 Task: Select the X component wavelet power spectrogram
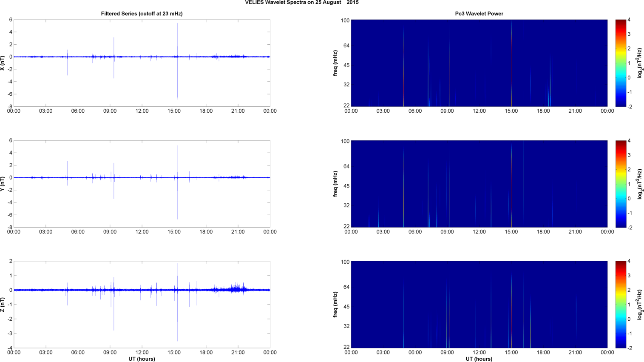coord(479,63)
